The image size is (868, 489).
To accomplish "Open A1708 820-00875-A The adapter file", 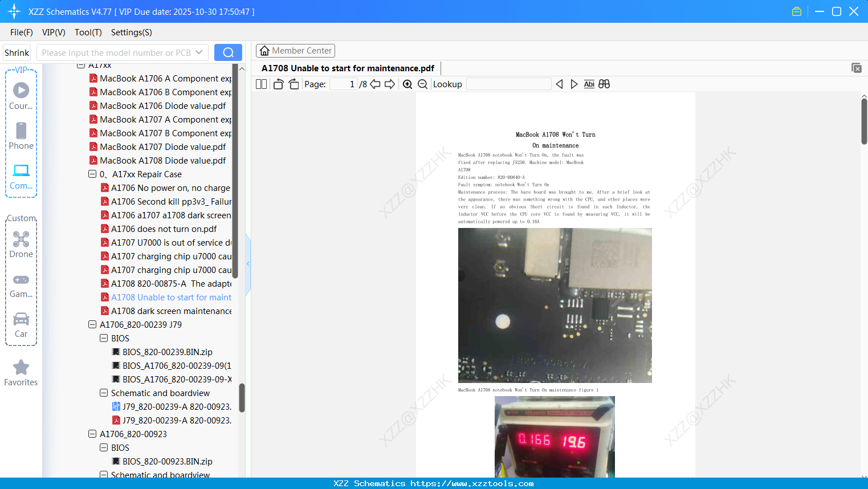I will tap(166, 284).
